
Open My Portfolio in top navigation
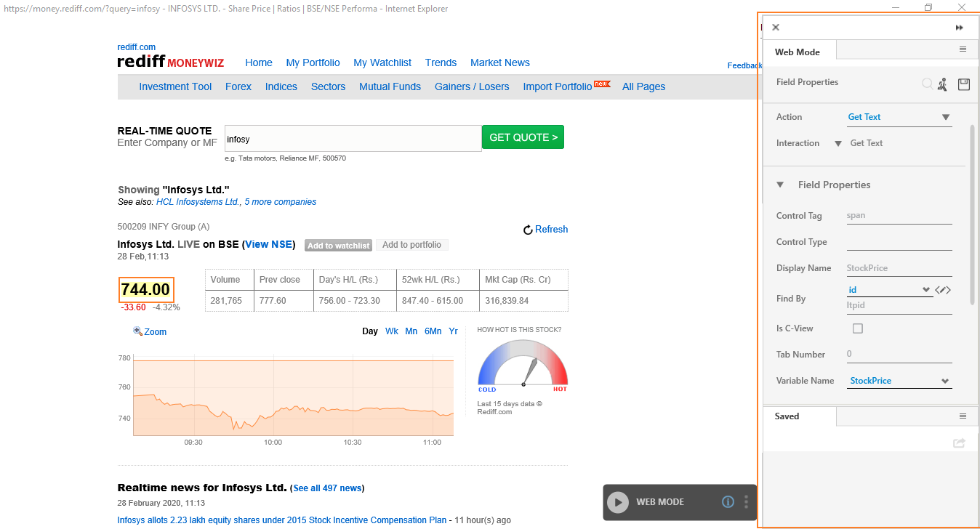tap(313, 62)
